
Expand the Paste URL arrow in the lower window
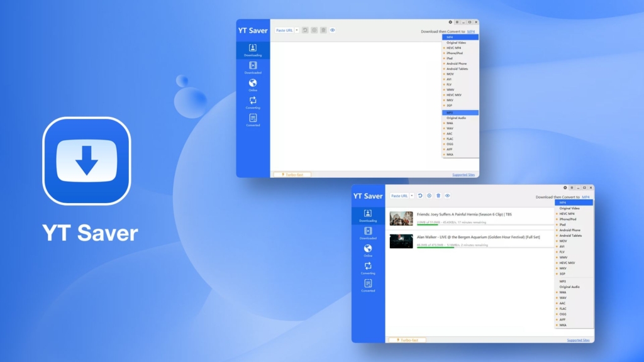(x=411, y=196)
